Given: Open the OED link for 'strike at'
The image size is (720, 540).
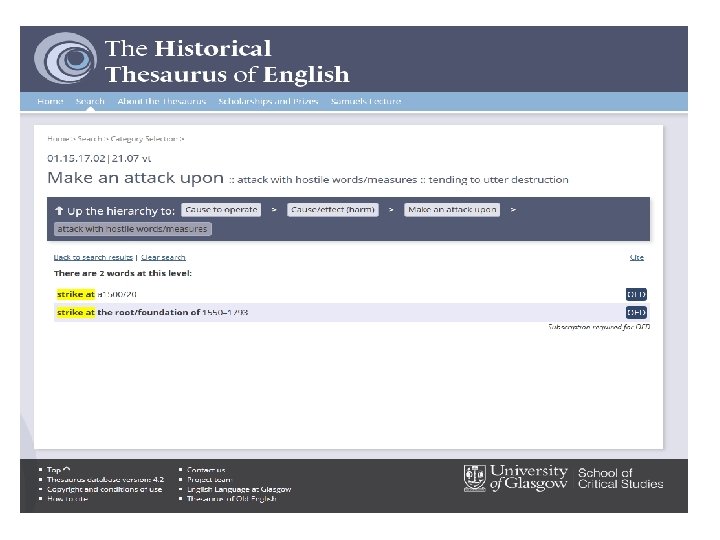Looking at the screenshot, I should (x=636, y=294).
